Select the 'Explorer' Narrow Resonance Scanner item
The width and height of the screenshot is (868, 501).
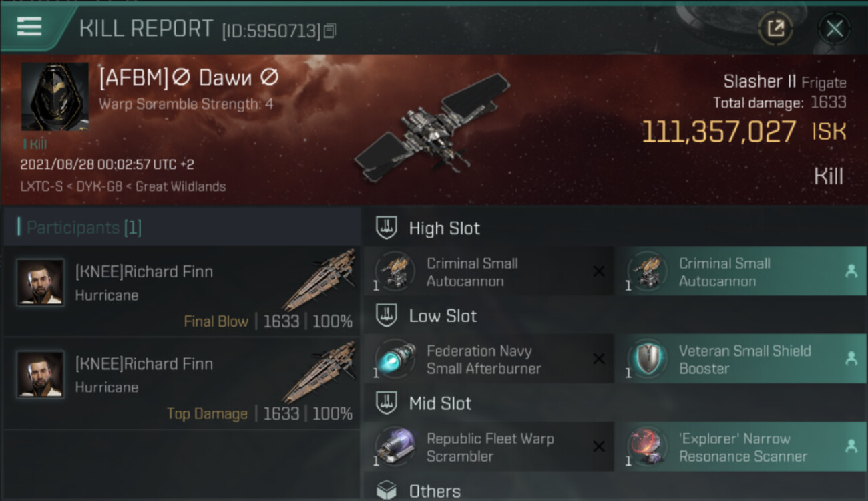pyautogui.click(x=740, y=447)
